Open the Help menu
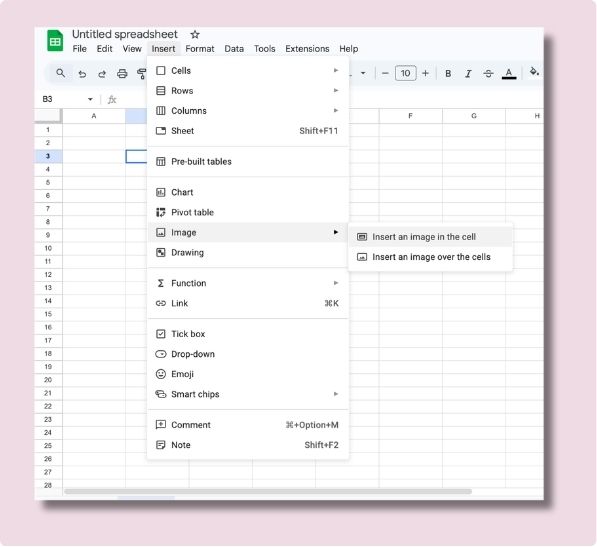597x547 pixels. 349,49
